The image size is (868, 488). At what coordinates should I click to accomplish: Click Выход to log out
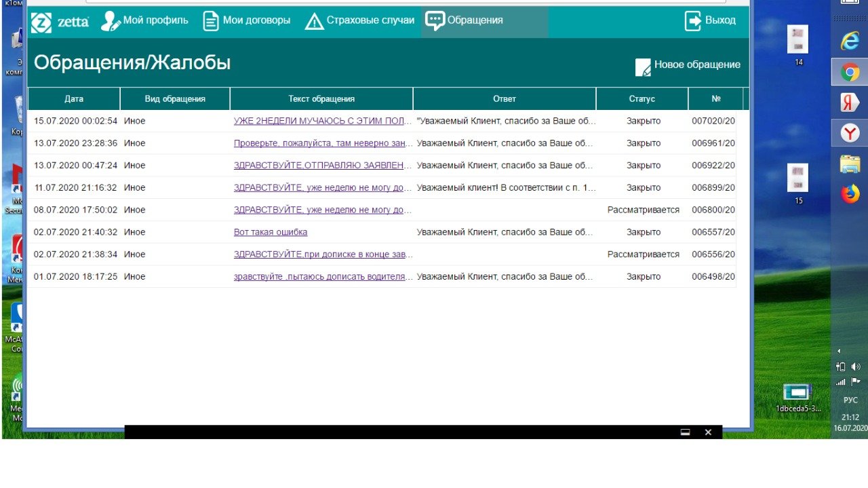[x=711, y=20]
